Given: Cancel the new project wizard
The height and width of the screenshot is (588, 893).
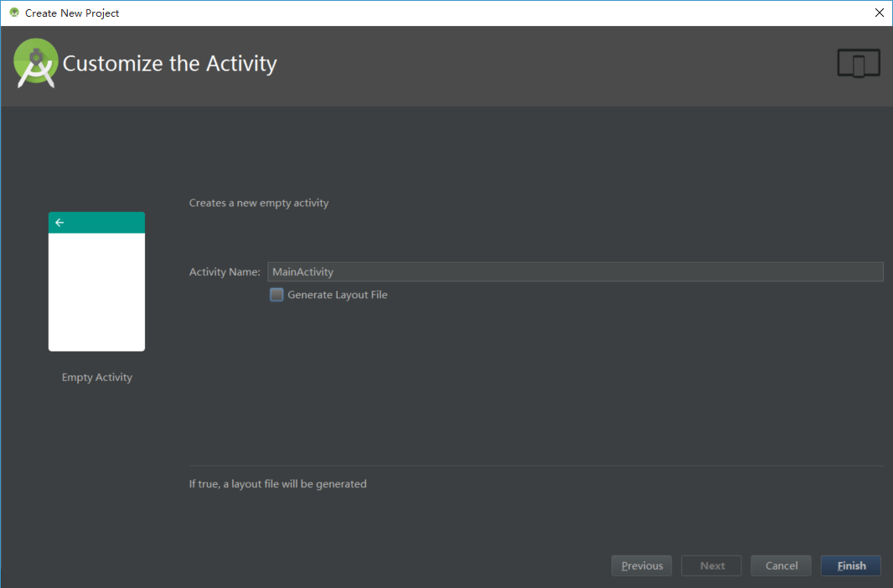Looking at the screenshot, I should [781, 565].
